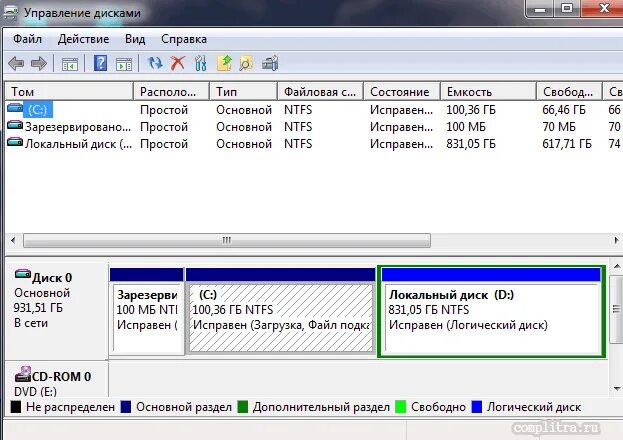Viewport: 623px width, 440px height.
Task: Click the 100,36 ГБ capacity cell
Action: pos(471,109)
